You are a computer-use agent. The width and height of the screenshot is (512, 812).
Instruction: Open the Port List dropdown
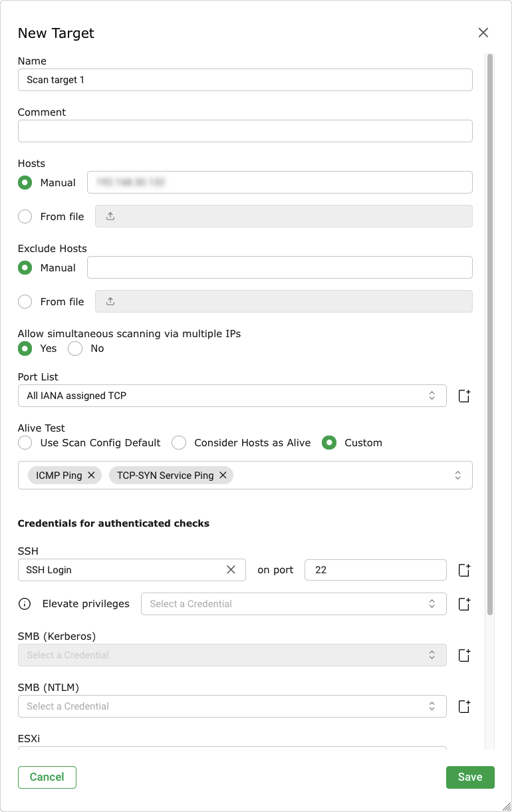tap(231, 396)
